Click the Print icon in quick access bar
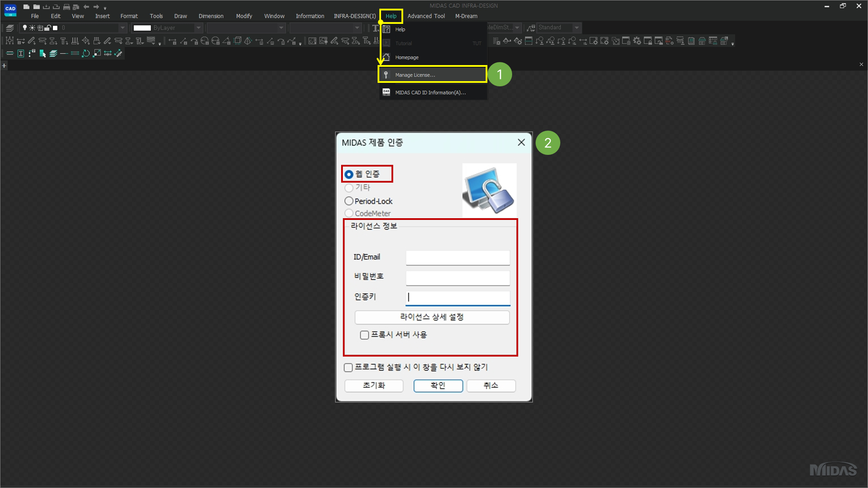This screenshot has width=868, height=488. (66, 7)
